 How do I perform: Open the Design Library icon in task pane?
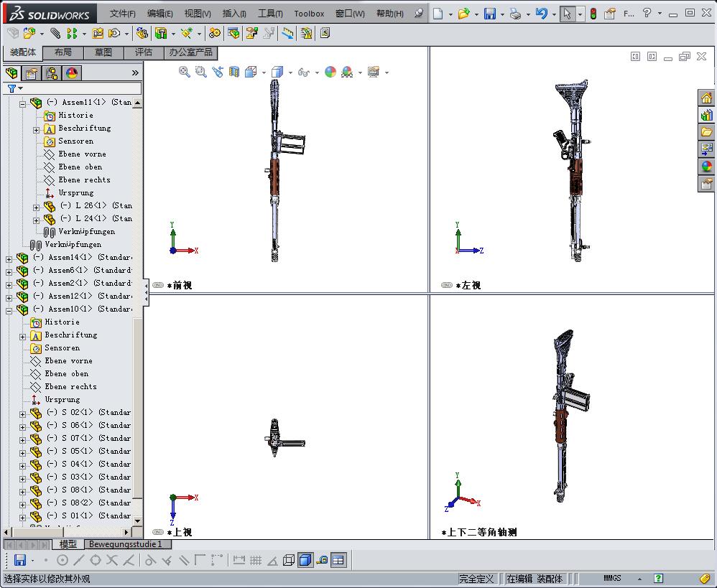[x=706, y=115]
